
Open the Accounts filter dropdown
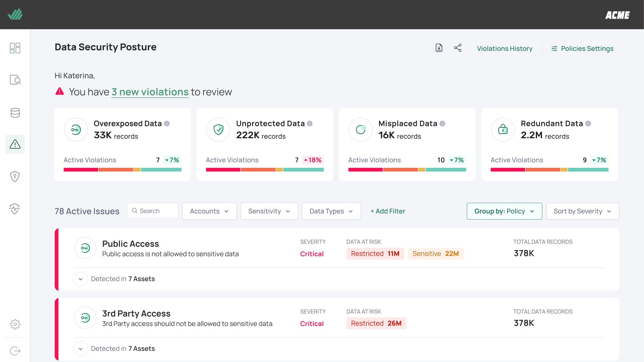[x=209, y=211]
